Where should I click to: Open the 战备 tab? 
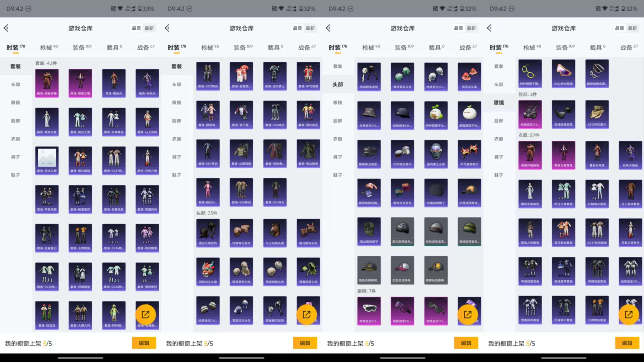(x=145, y=47)
